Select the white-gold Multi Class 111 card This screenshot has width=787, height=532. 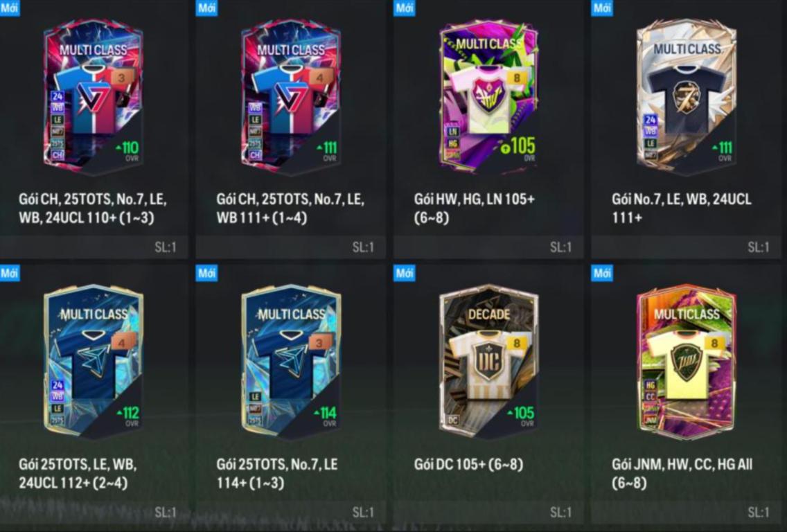686,96
